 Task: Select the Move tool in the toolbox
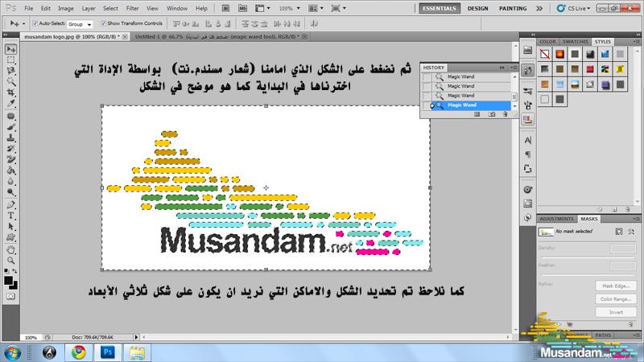click(10, 49)
